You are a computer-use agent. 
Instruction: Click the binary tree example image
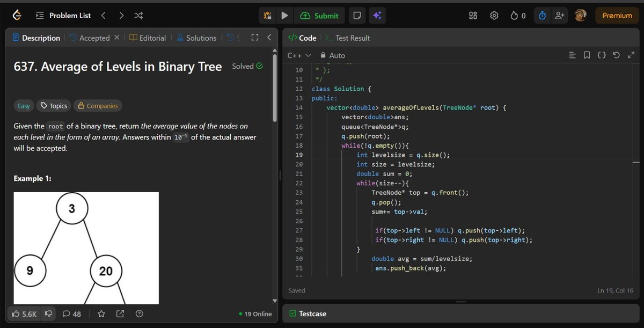point(86,247)
